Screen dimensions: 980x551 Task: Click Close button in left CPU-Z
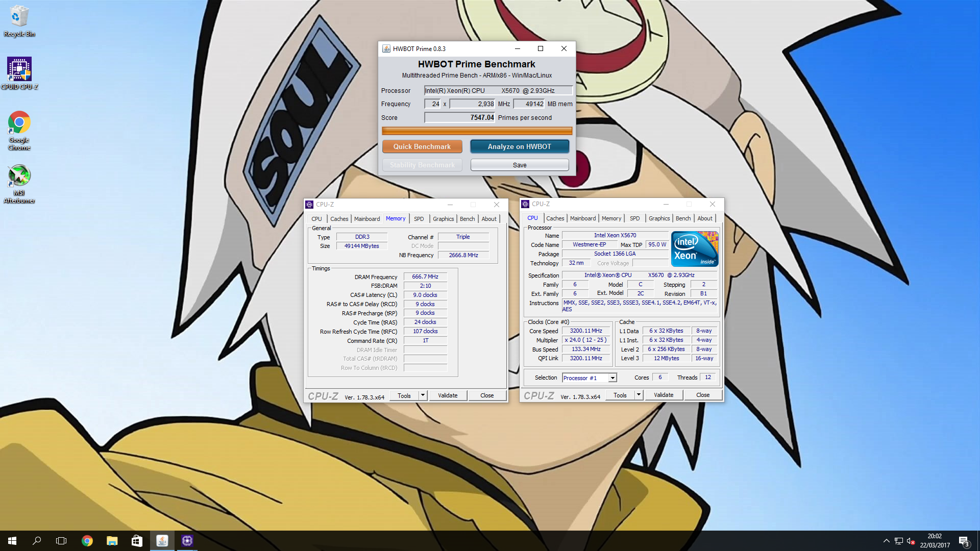(x=487, y=395)
